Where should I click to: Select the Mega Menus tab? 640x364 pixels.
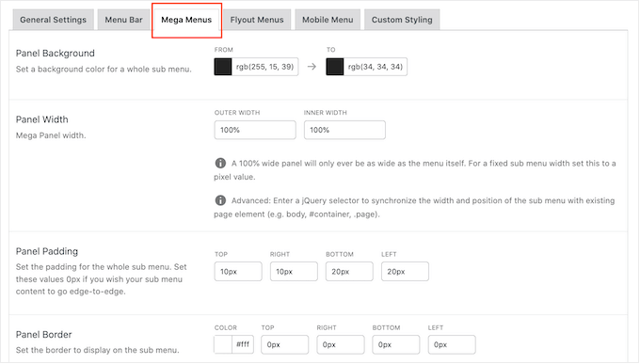186,20
